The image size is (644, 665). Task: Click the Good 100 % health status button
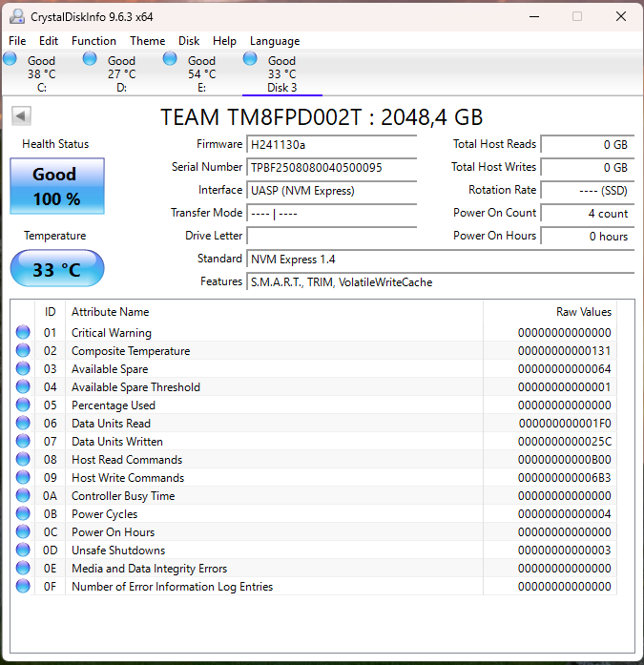(57, 187)
